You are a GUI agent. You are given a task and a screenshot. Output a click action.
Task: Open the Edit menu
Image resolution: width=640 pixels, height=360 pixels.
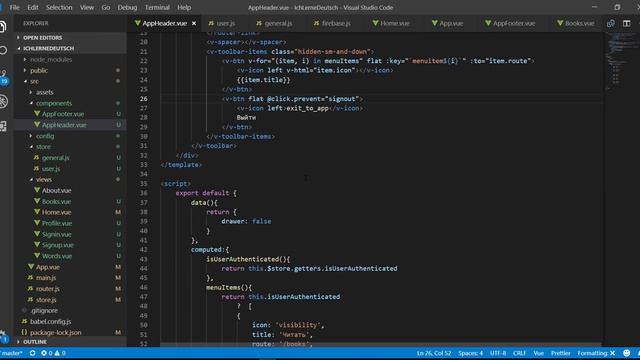[x=33, y=7]
